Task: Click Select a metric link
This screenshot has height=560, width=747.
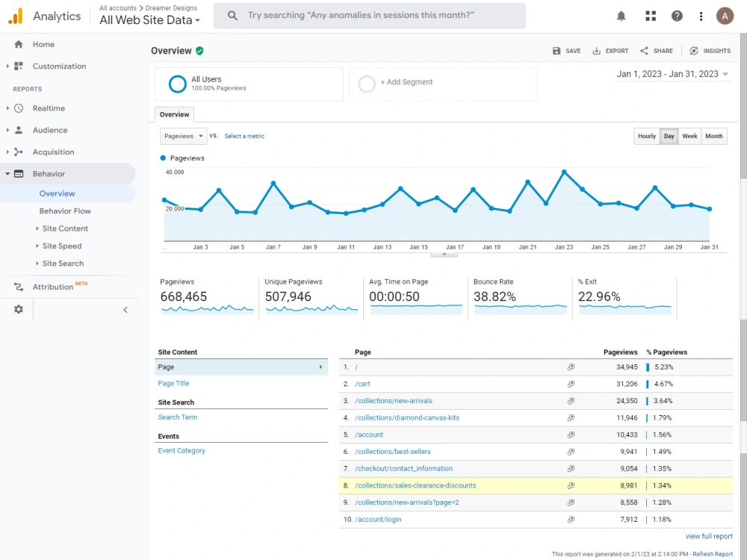Action: tap(244, 136)
